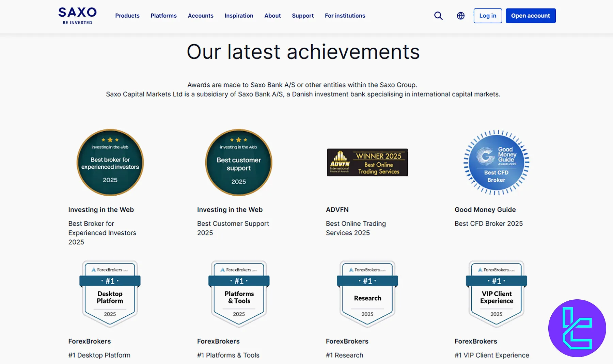Click the Investing in the Web heading above Best Broker
The height and width of the screenshot is (364, 613).
coord(101,210)
